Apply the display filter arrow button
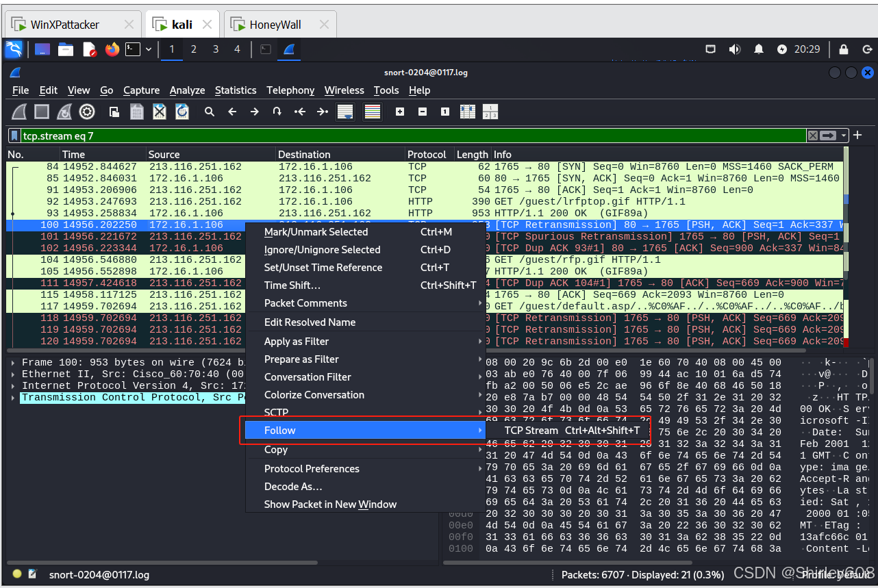Image resolution: width=878 pixels, height=588 pixels. tap(829, 136)
